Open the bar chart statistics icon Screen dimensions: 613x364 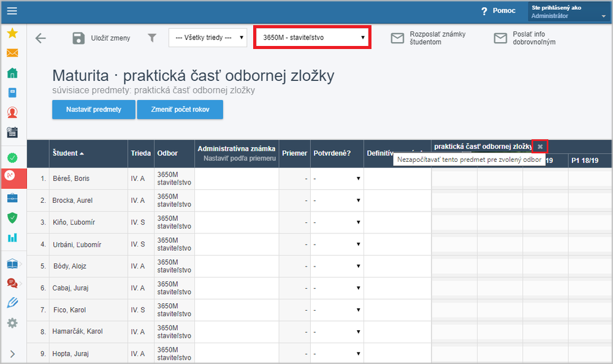[x=12, y=237]
